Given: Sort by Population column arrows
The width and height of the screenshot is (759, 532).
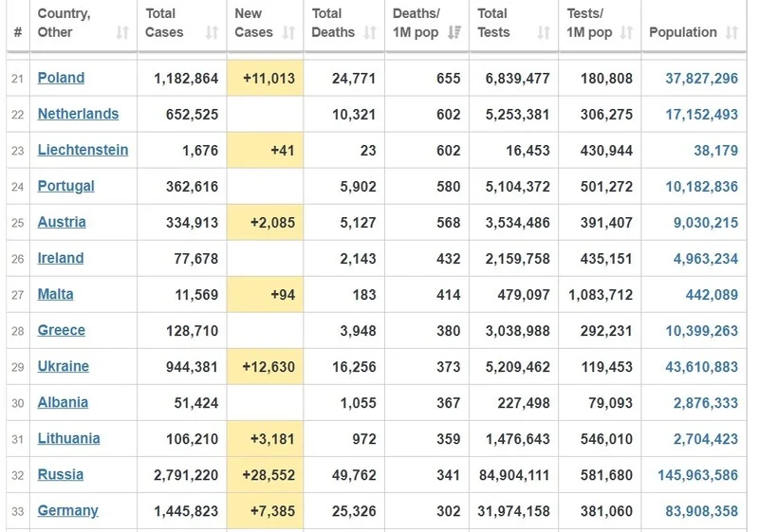Looking at the screenshot, I should click(731, 32).
